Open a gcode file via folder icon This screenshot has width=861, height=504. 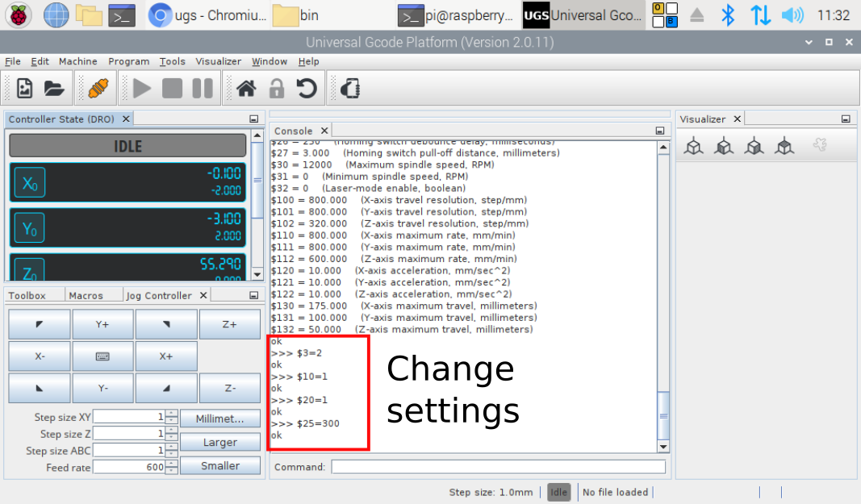(x=54, y=89)
